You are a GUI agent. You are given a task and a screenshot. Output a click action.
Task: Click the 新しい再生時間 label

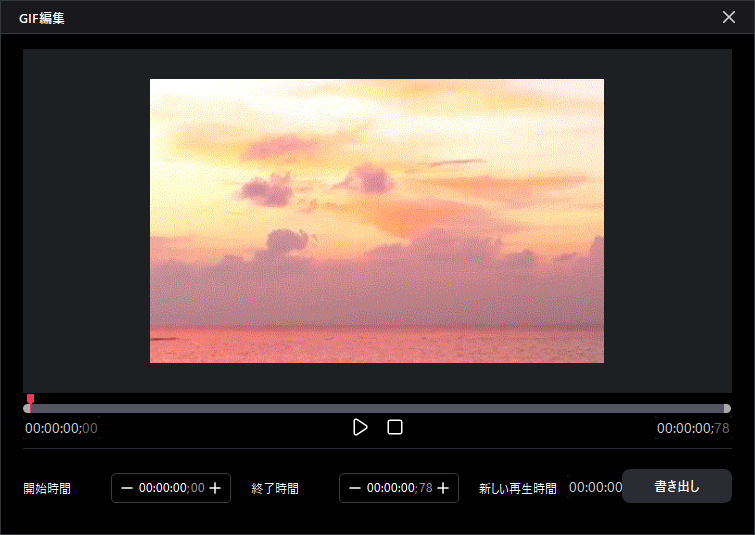click(517, 489)
